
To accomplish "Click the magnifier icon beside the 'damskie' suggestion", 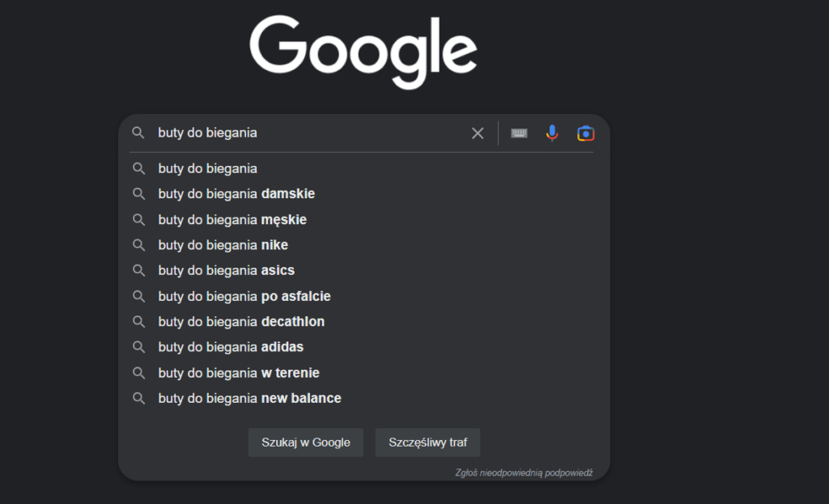I will coord(138,194).
